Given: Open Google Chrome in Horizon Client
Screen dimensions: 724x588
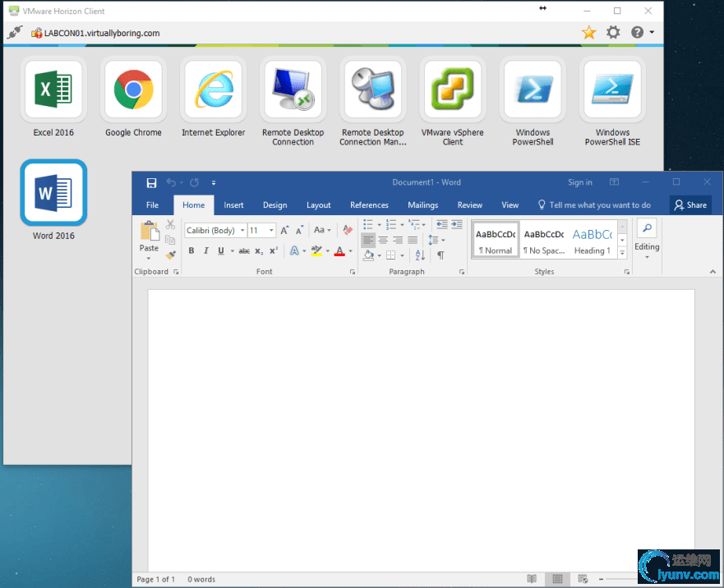Looking at the screenshot, I should pos(133,90).
